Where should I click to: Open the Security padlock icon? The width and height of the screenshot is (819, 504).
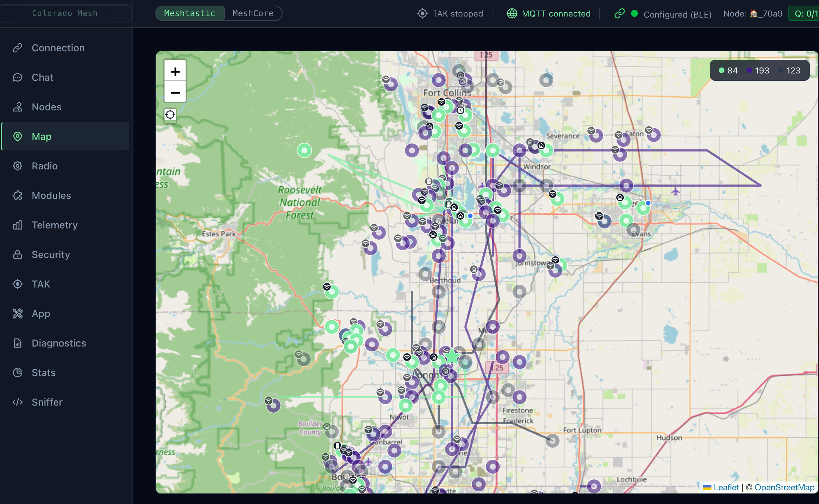18,254
